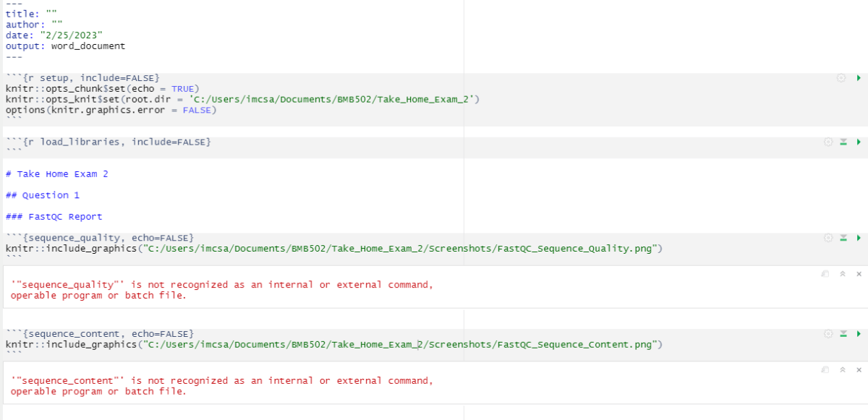Image resolution: width=868 pixels, height=420 pixels.
Task: Click the '{r setup, include=FALSE}' chunk header
Action: (x=82, y=78)
